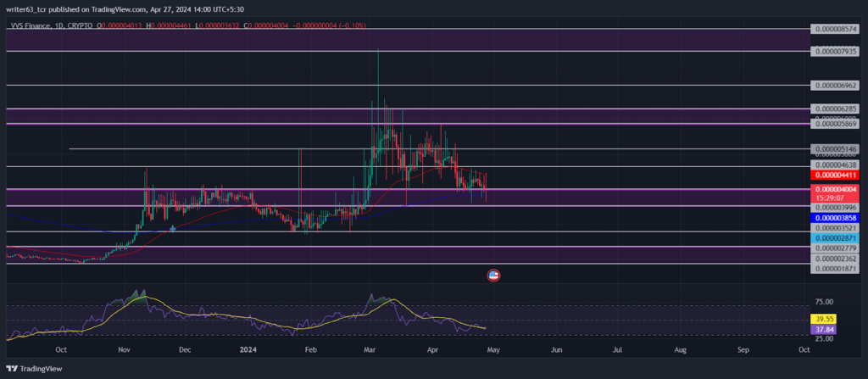
Task: Select the 0.000002362 price label
Action: tap(834, 259)
